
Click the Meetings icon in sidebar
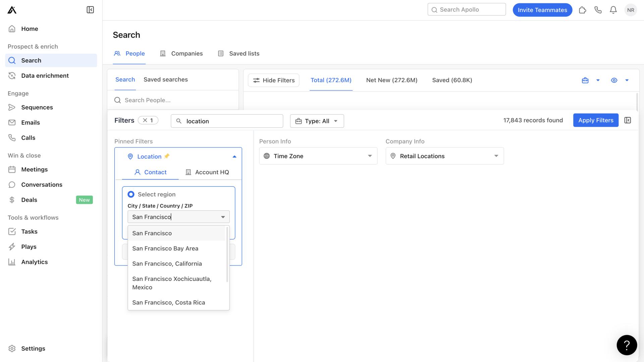pos(12,169)
